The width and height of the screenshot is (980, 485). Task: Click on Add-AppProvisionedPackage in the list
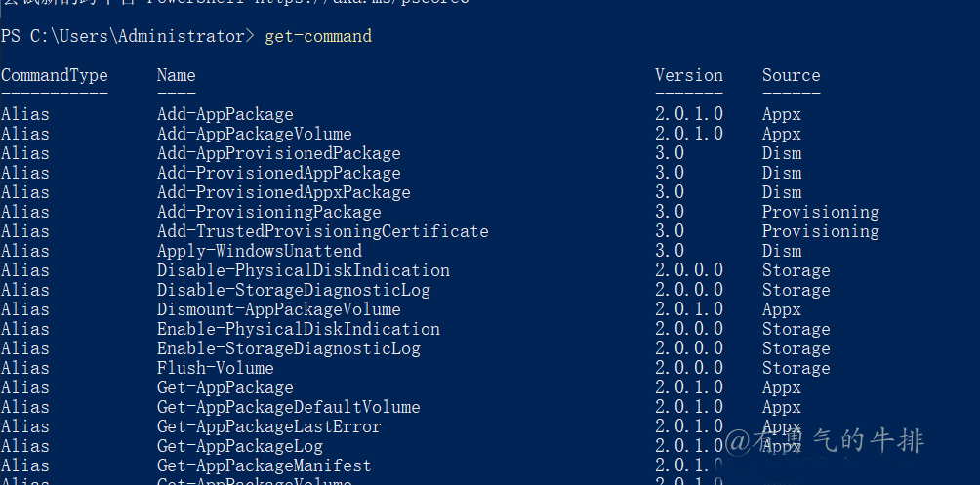278,153
